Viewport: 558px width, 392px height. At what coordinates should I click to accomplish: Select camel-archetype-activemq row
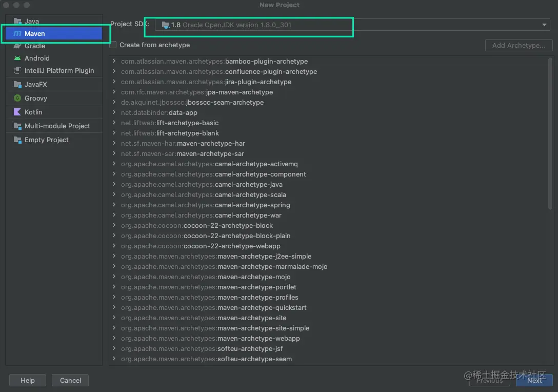pyautogui.click(x=327, y=164)
